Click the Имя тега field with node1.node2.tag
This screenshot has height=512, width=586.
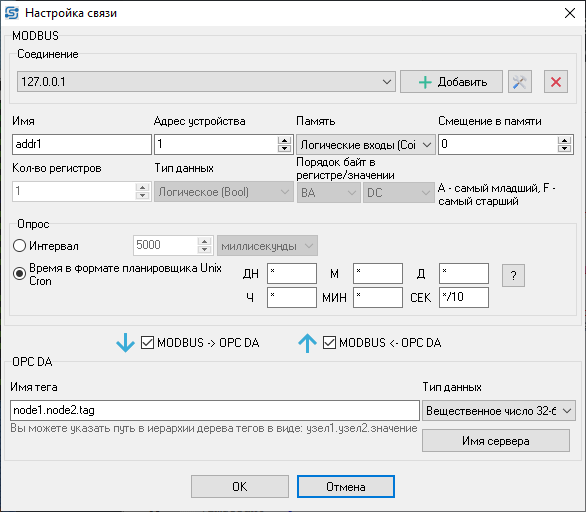coord(215,410)
